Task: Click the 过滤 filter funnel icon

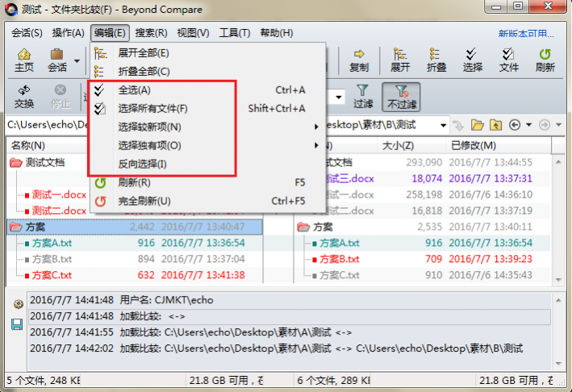Action: pyautogui.click(x=362, y=97)
